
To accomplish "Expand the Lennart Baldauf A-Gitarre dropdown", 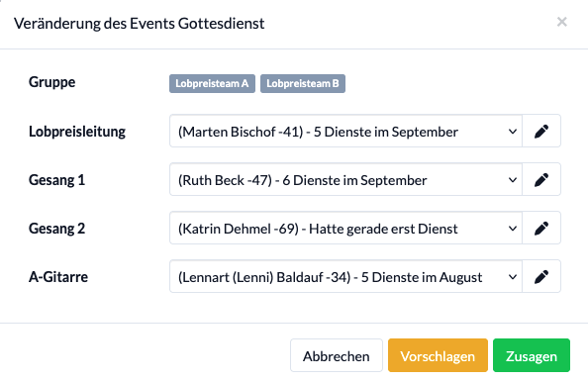I will pyautogui.click(x=345, y=276).
